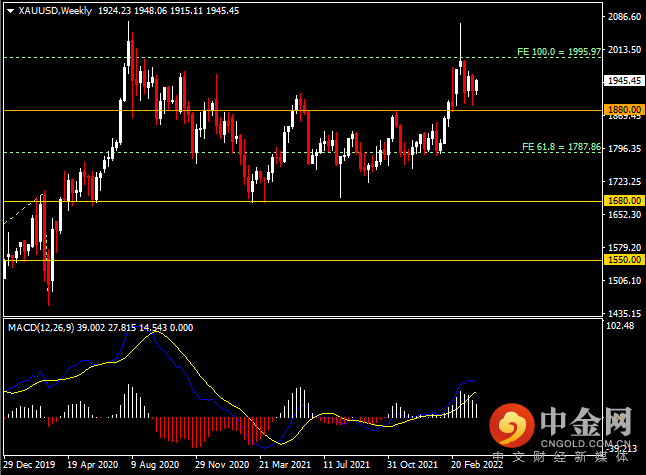This screenshot has width=646, height=475.
Task: Click the 1550.00 yellow price tag
Action: [x=624, y=260]
